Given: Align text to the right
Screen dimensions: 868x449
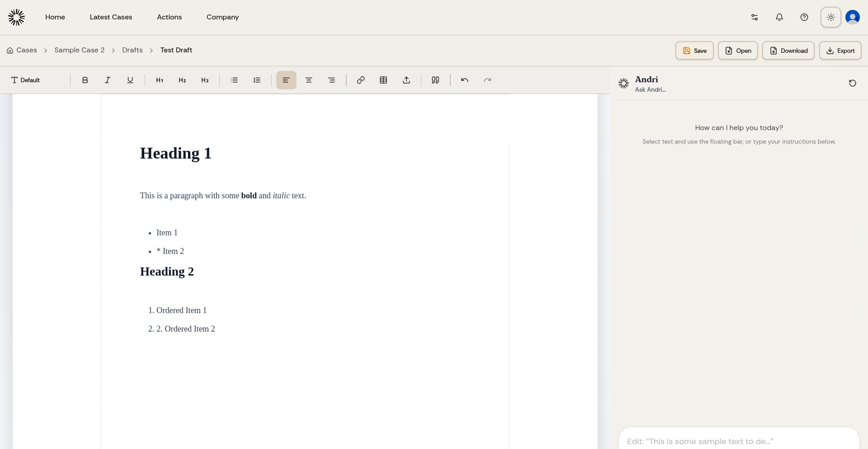Looking at the screenshot, I should 331,80.
